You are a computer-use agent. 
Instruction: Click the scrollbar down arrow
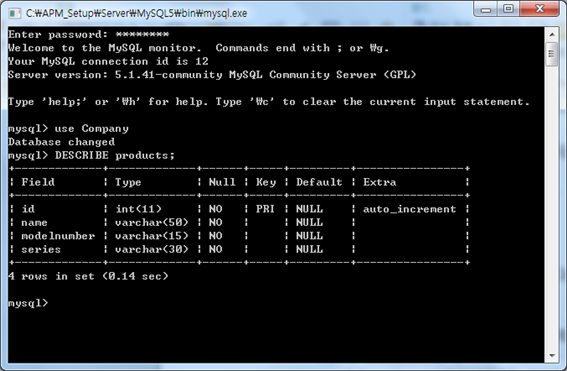click(552, 356)
